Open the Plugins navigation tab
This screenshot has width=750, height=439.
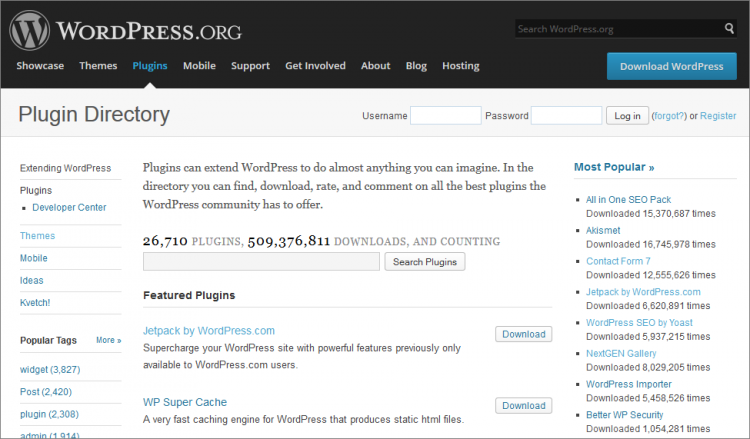pos(150,66)
